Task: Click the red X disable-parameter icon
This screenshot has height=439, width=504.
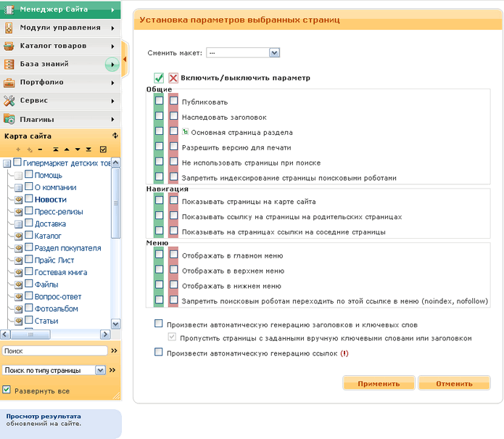Action: point(173,78)
